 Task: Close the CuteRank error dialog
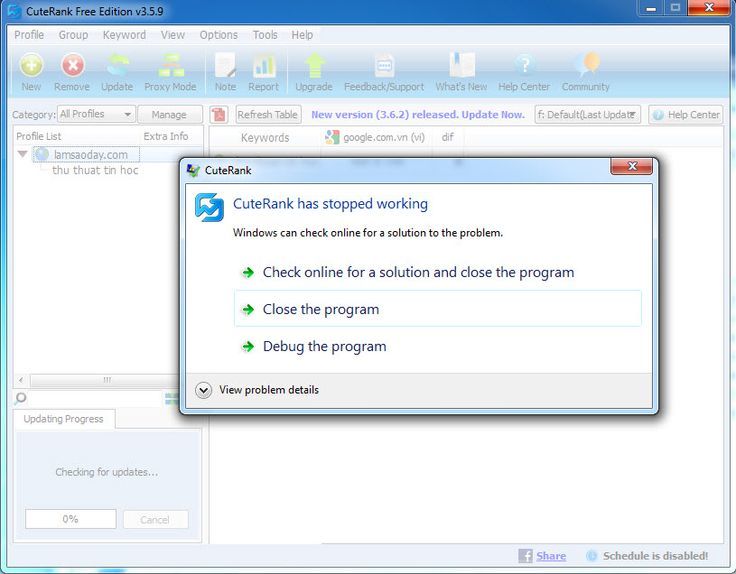632,166
